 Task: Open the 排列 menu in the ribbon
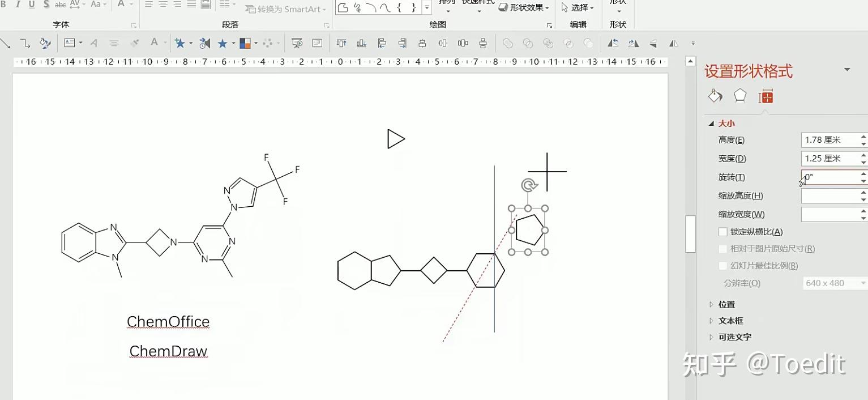coord(447,5)
